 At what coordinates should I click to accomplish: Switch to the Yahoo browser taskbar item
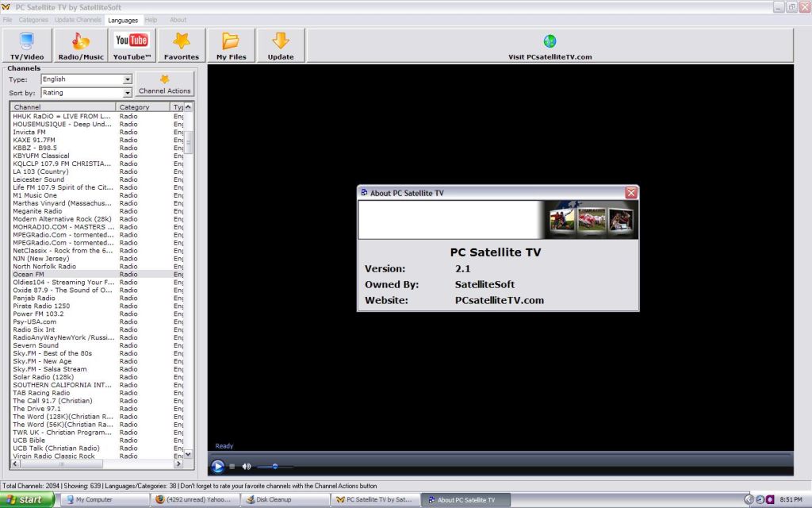point(196,500)
